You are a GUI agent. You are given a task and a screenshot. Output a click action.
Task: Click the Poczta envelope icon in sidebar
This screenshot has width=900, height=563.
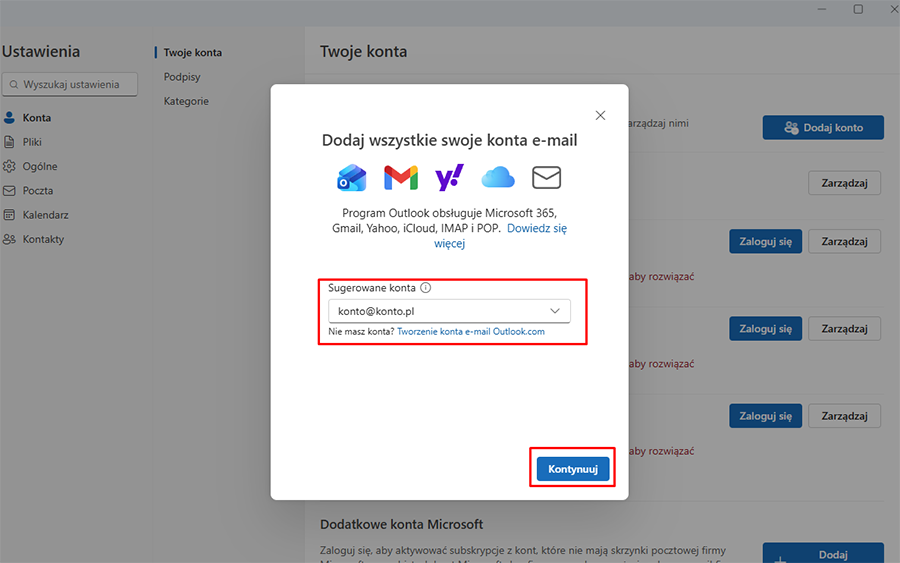(9, 191)
